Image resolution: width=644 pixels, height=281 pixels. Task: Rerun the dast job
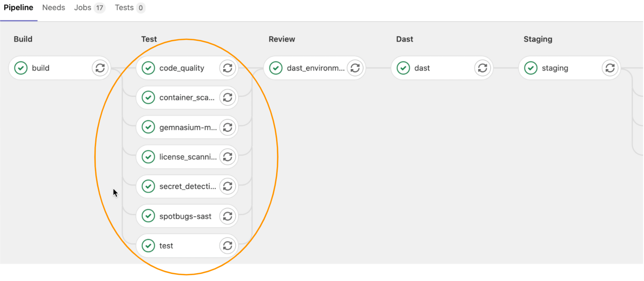(x=482, y=68)
